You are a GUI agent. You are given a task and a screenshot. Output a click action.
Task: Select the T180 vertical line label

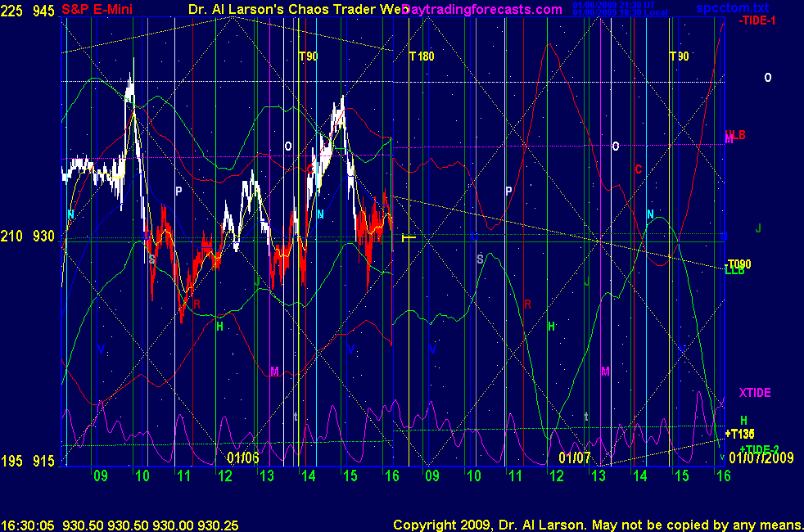pos(422,56)
